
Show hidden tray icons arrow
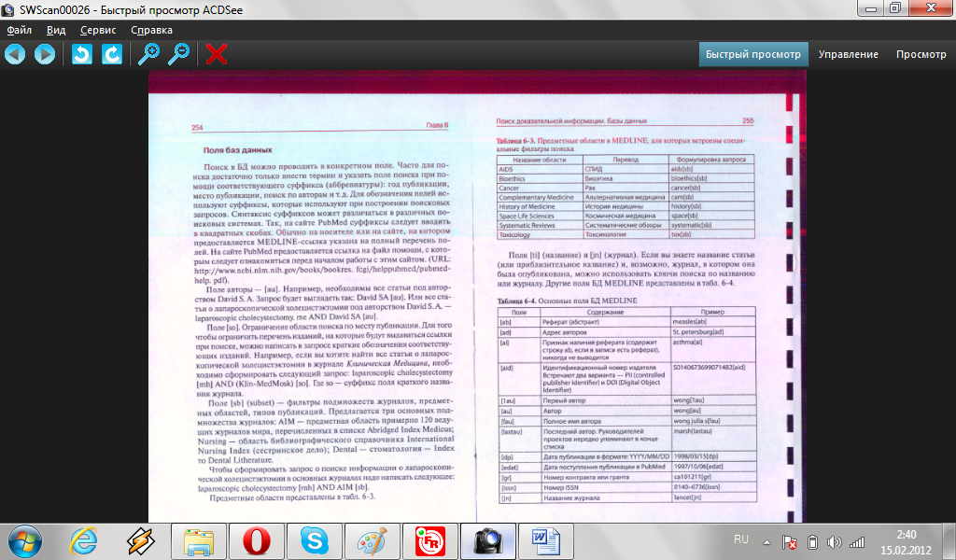point(767,542)
